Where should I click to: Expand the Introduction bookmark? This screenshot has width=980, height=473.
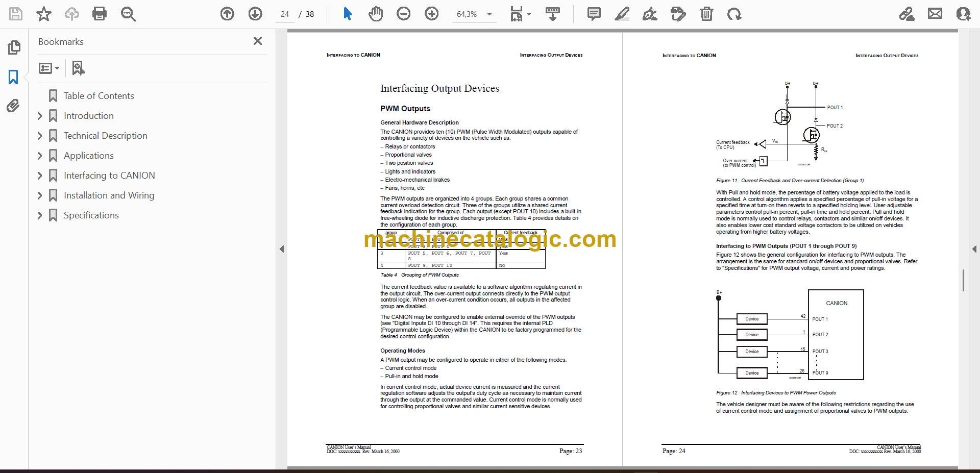click(x=40, y=116)
